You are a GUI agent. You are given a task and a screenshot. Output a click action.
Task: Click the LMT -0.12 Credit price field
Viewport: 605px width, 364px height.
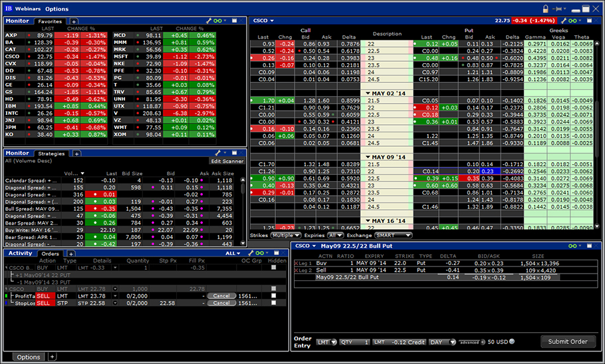click(400, 342)
